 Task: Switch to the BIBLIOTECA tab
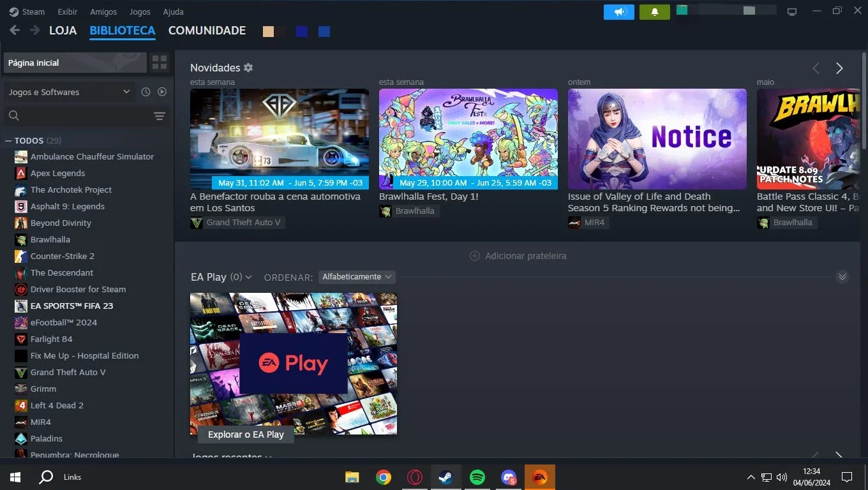[x=123, y=31]
